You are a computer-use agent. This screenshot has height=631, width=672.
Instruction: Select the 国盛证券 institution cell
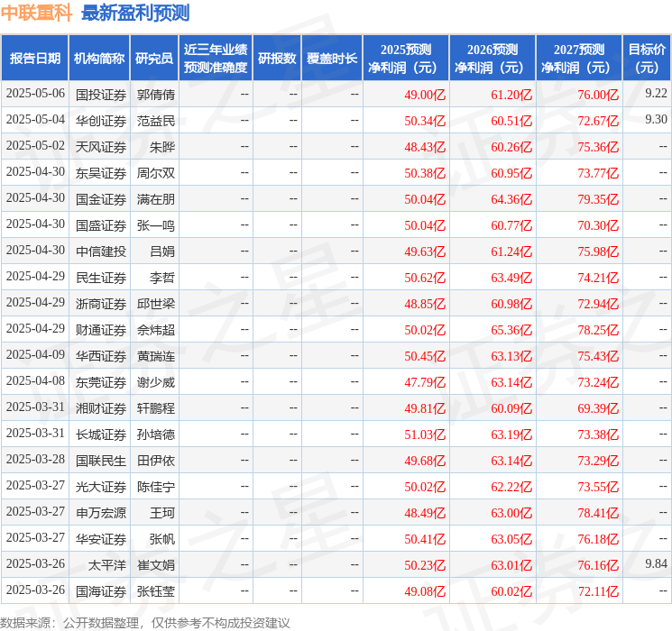[101, 225]
